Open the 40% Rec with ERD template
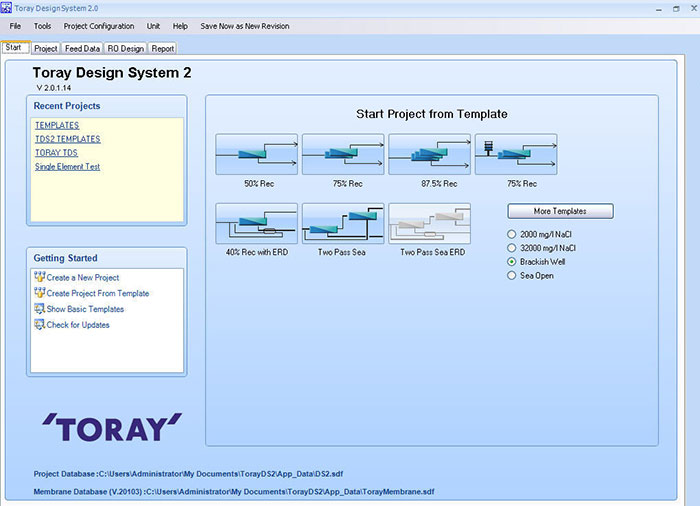The image size is (700, 506). (x=256, y=223)
